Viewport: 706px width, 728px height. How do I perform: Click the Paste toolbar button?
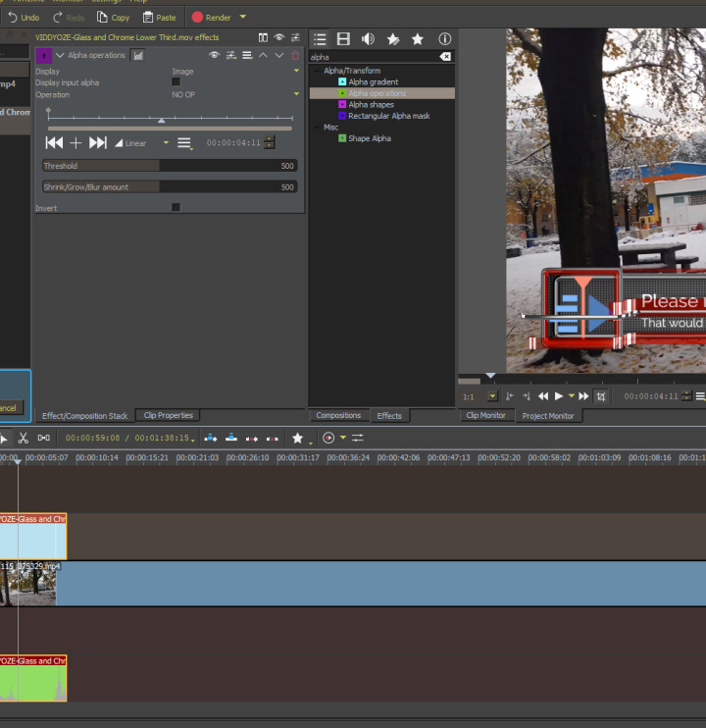tap(160, 18)
